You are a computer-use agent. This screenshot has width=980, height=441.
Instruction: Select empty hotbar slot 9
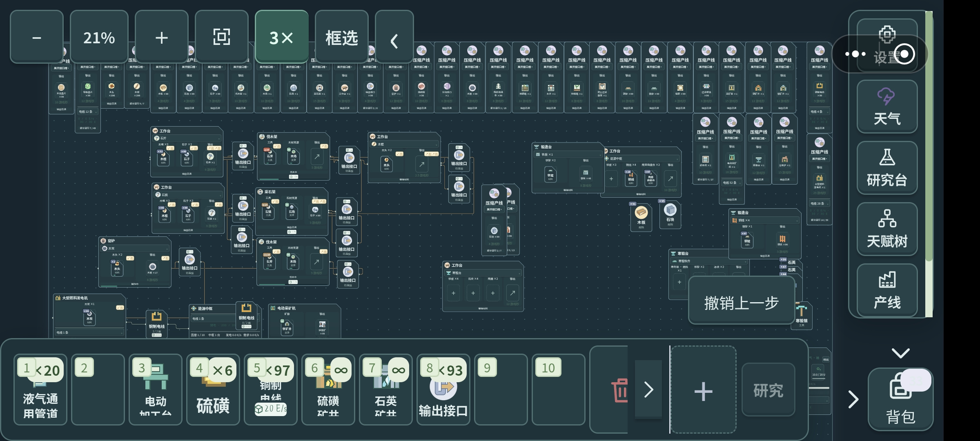[x=501, y=390]
